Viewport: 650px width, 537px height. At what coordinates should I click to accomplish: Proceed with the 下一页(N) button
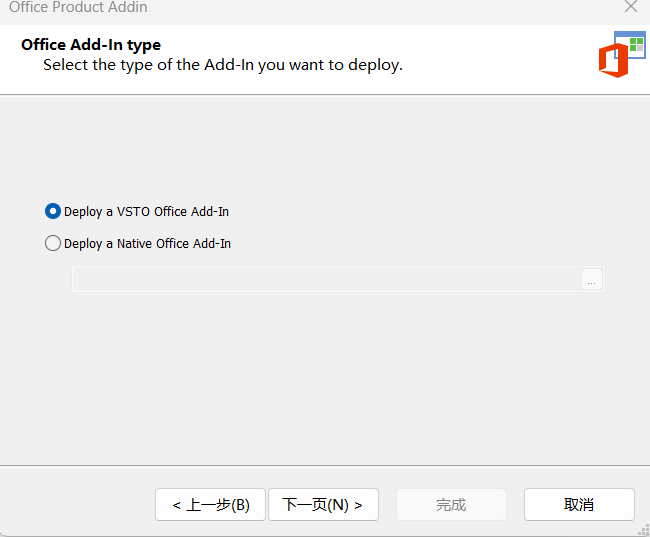pos(322,505)
